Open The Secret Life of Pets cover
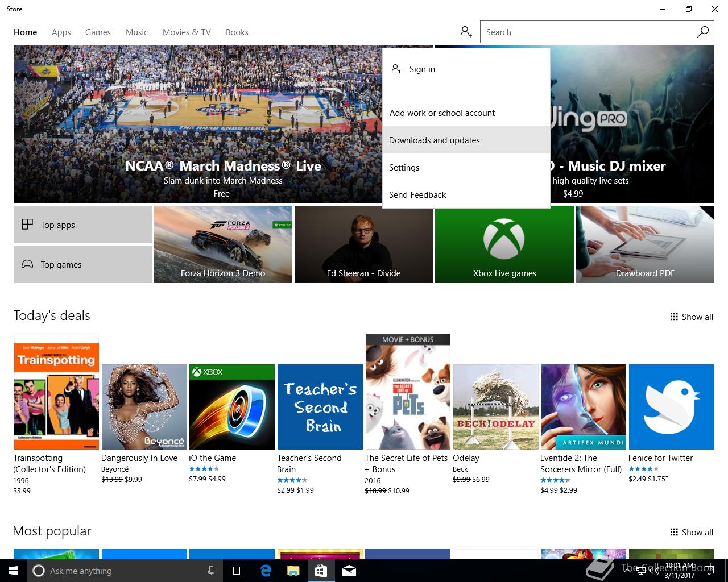The width and height of the screenshot is (728, 582). click(408, 392)
